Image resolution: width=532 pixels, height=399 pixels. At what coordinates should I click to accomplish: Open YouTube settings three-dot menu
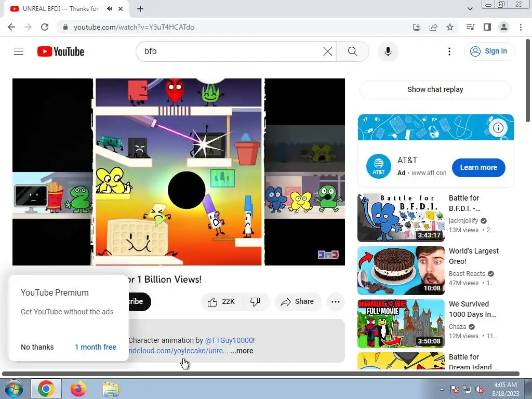(x=449, y=51)
